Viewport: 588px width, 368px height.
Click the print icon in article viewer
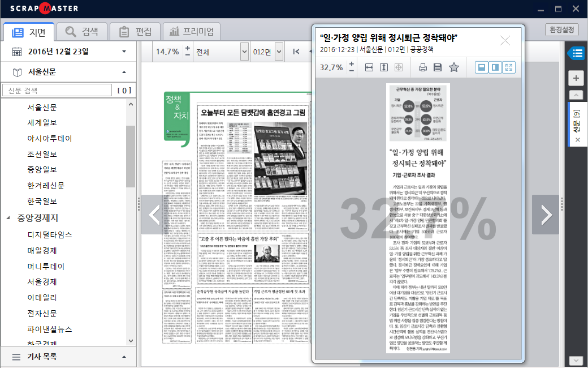(x=423, y=67)
